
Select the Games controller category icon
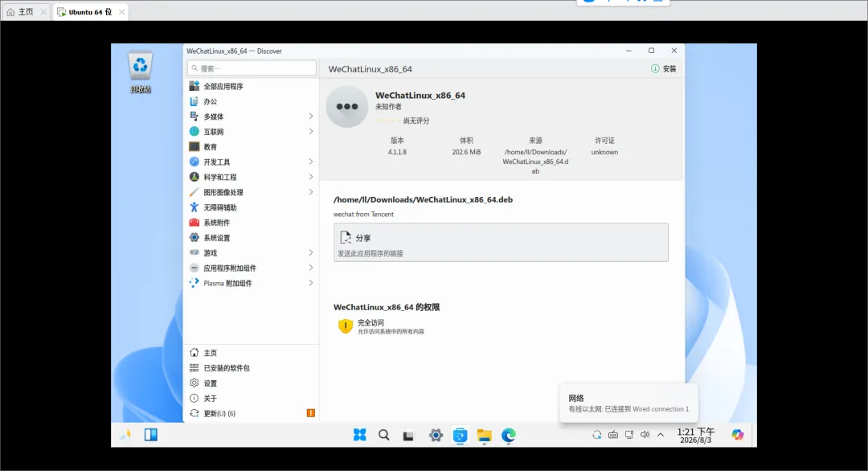tap(194, 252)
